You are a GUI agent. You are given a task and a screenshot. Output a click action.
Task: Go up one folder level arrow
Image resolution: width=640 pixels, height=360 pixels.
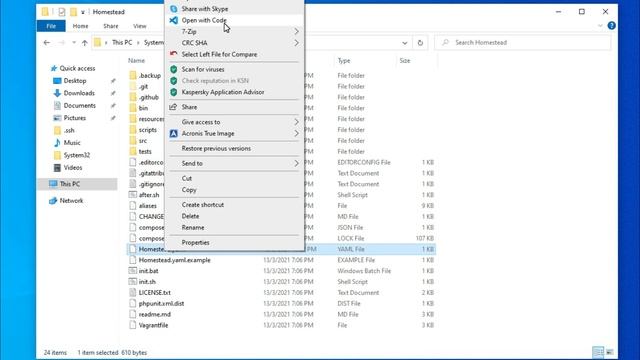pyautogui.click(x=84, y=42)
